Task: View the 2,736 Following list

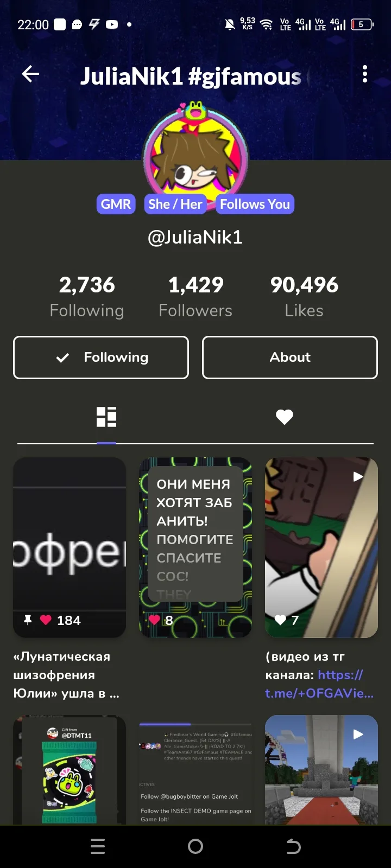Action: tap(87, 296)
